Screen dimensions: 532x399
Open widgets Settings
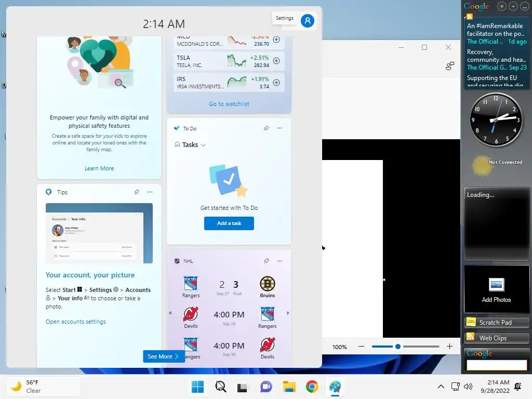[x=284, y=18]
